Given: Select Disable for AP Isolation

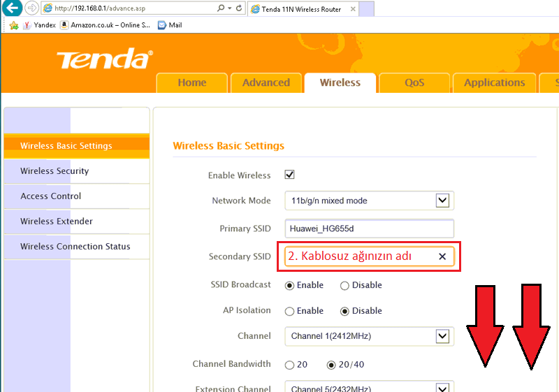Looking at the screenshot, I should 344,311.
